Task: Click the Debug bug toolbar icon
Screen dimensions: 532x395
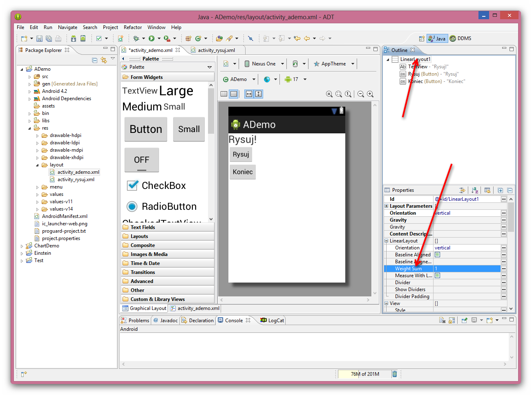Action: 136,38
